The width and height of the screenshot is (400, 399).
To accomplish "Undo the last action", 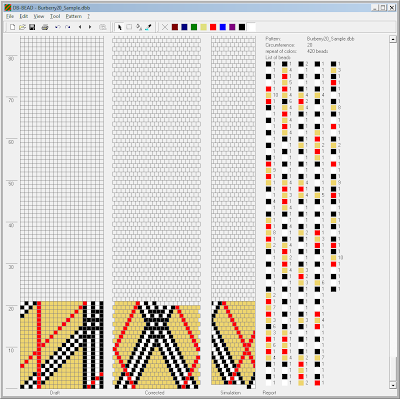I will coord(57,27).
